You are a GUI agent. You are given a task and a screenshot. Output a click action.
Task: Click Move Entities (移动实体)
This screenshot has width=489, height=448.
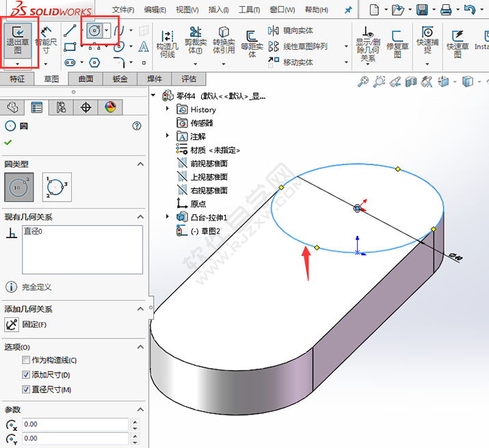[x=291, y=62]
